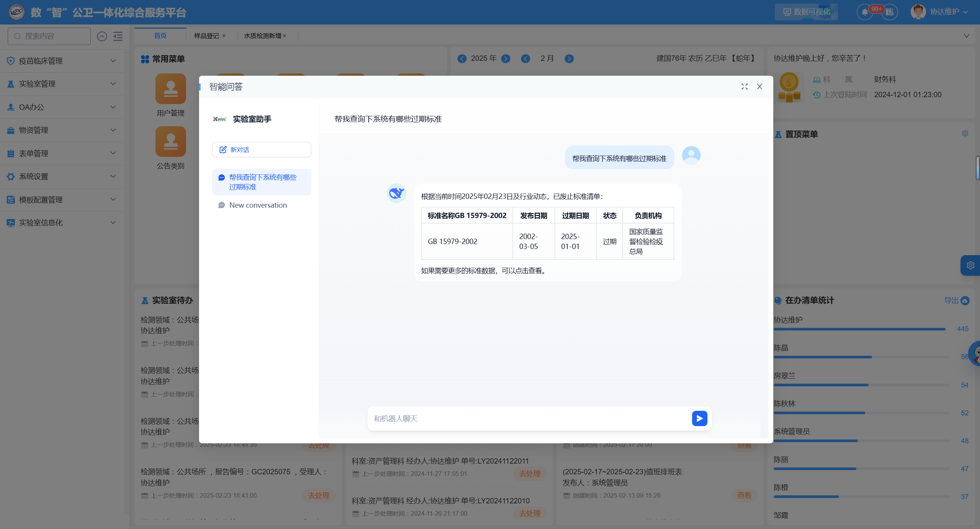The width and height of the screenshot is (980, 529).
Task: Send the chat message with arrow button
Action: pos(699,418)
